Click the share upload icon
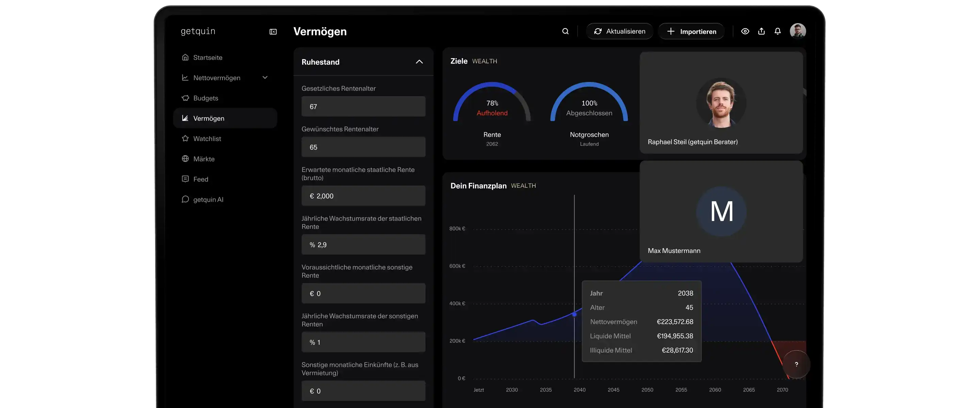980x408 pixels. (761, 31)
